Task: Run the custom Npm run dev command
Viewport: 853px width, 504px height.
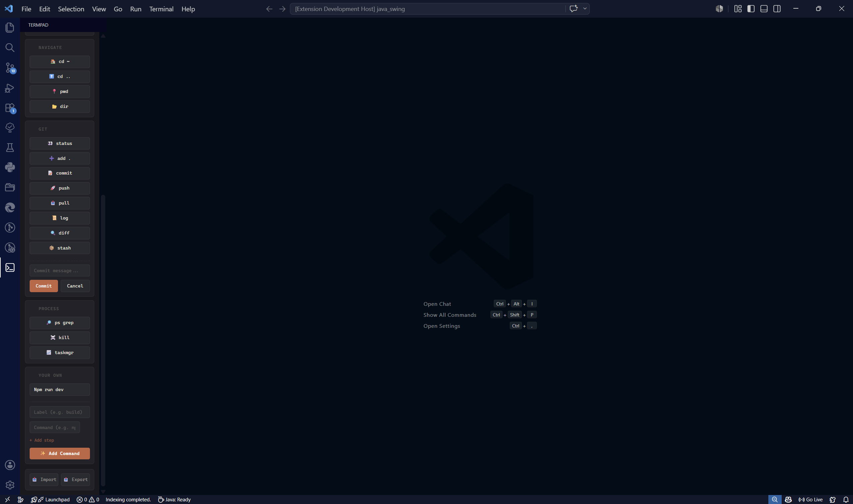Action: tap(60, 389)
